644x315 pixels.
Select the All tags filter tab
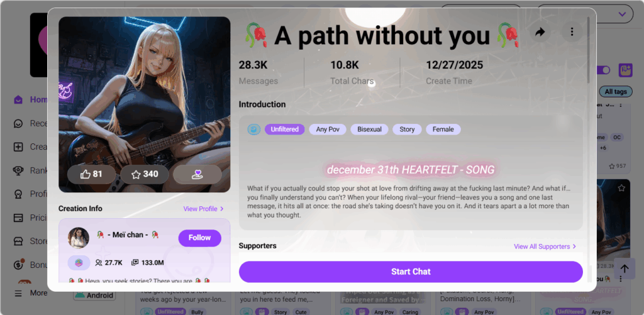tap(616, 92)
